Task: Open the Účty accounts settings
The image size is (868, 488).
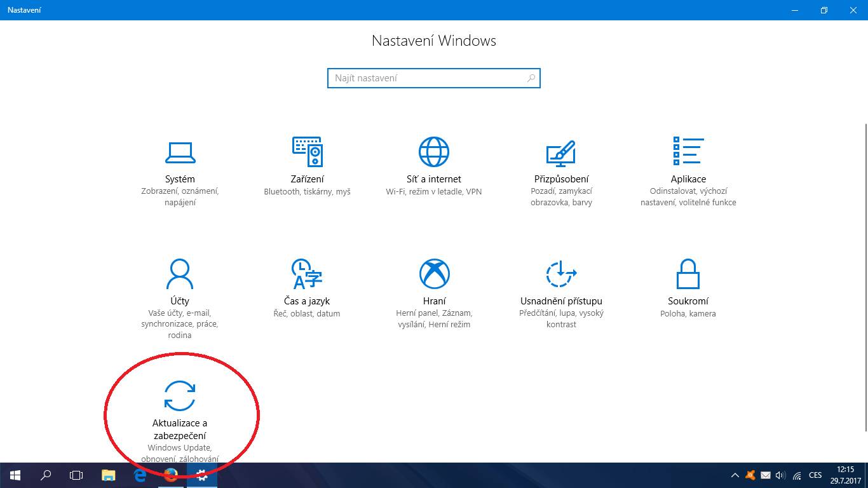Action: pyautogui.click(x=180, y=299)
